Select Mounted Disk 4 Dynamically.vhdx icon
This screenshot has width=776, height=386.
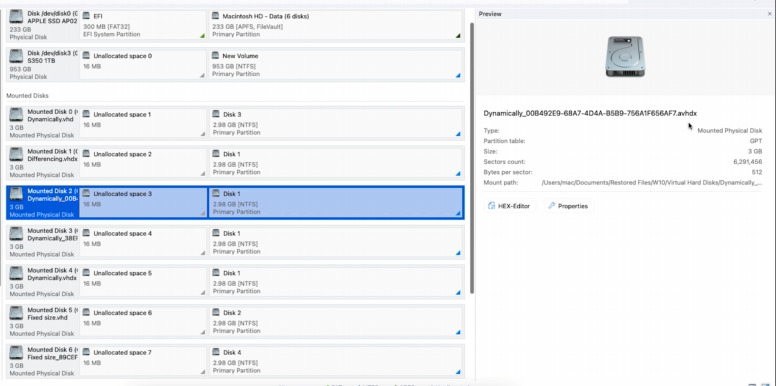click(16, 273)
